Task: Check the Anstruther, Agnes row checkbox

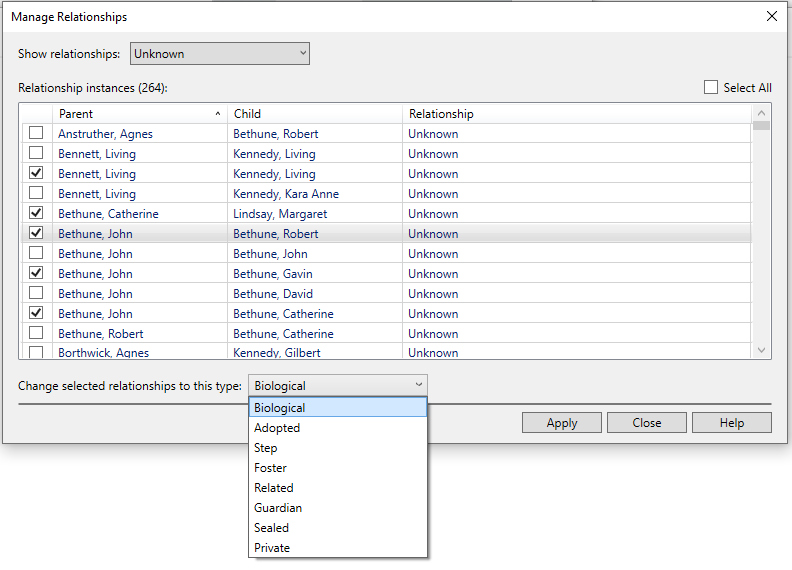Action: pos(36,134)
